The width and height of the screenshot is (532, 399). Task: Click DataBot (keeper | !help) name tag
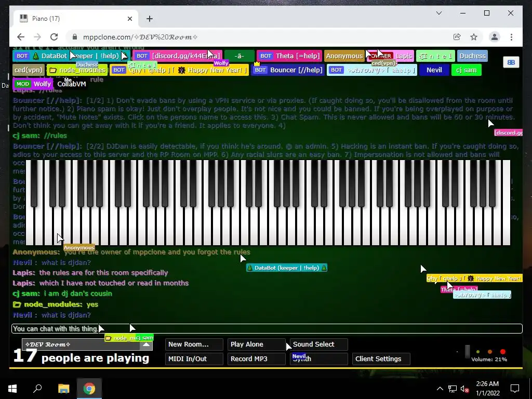tap(71, 56)
